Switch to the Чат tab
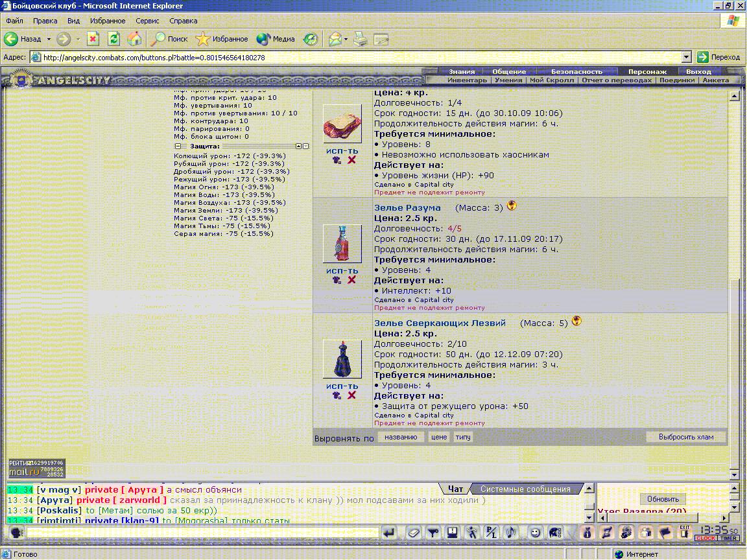This screenshot has width=747, height=560. (455, 489)
